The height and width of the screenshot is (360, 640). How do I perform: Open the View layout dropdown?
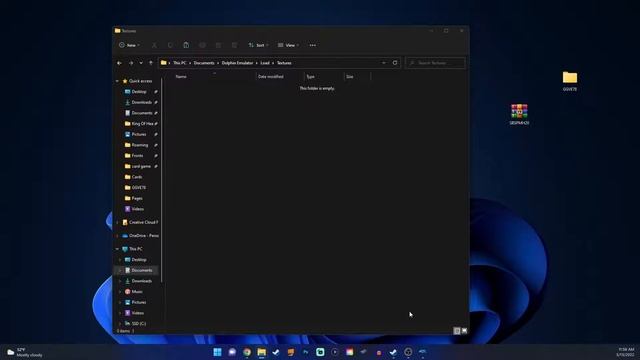pyautogui.click(x=288, y=45)
